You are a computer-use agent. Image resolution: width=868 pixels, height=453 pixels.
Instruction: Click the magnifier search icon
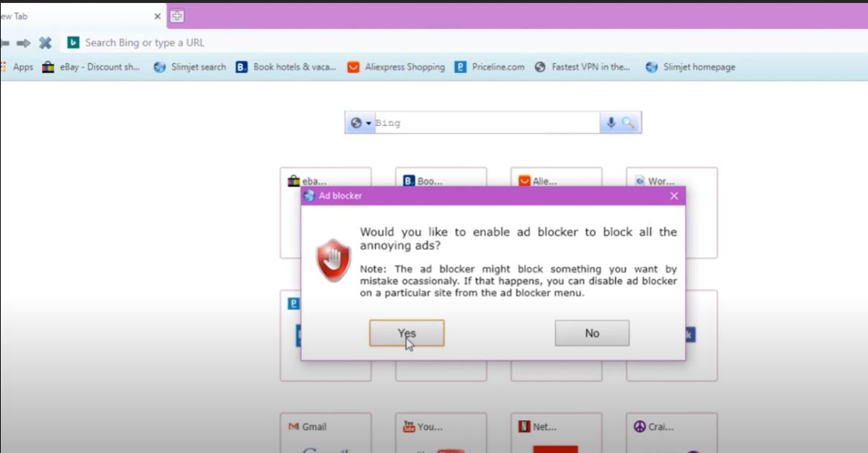pos(627,123)
